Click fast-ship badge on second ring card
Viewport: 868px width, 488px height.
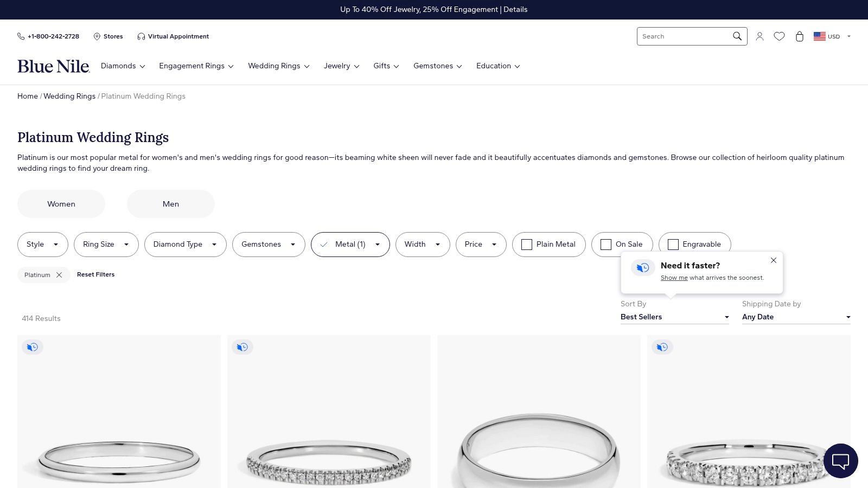(x=242, y=347)
